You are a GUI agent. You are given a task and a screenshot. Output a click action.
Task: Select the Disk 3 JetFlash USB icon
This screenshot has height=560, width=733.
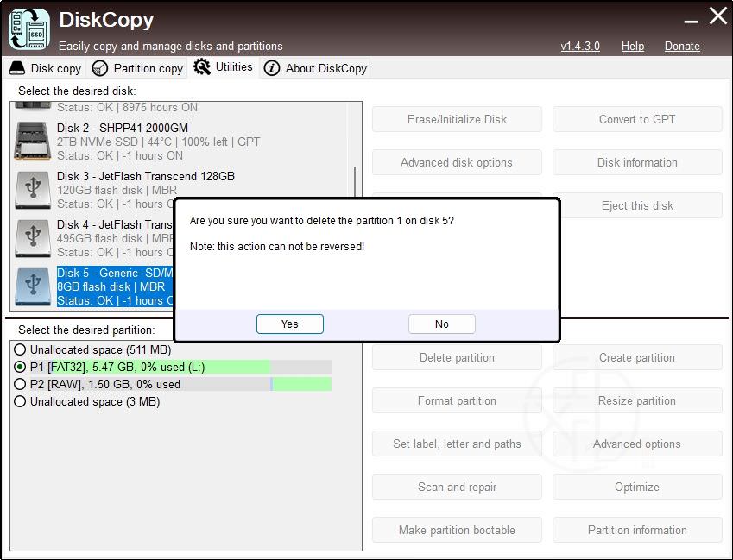pos(33,190)
